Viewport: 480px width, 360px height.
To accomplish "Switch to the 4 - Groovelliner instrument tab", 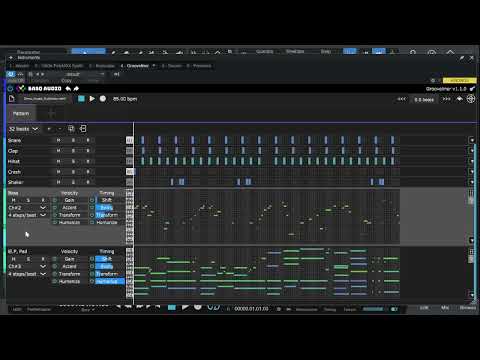I will coord(135,66).
